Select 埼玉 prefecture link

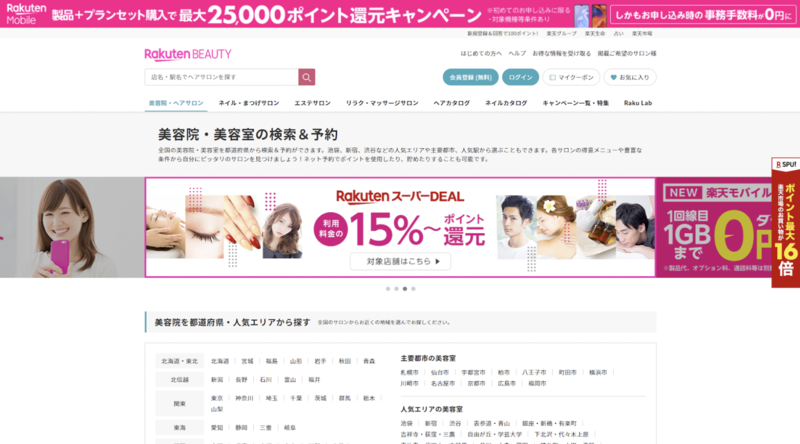[x=271, y=398]
